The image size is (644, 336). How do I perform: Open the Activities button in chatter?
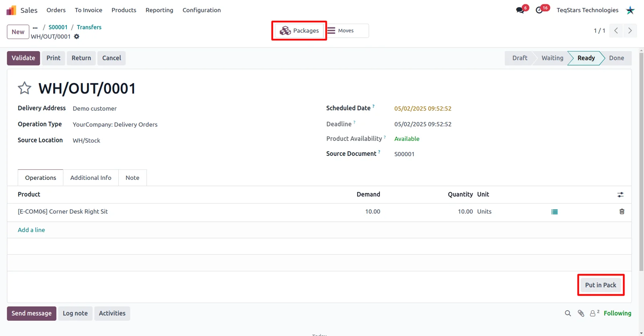112,313
